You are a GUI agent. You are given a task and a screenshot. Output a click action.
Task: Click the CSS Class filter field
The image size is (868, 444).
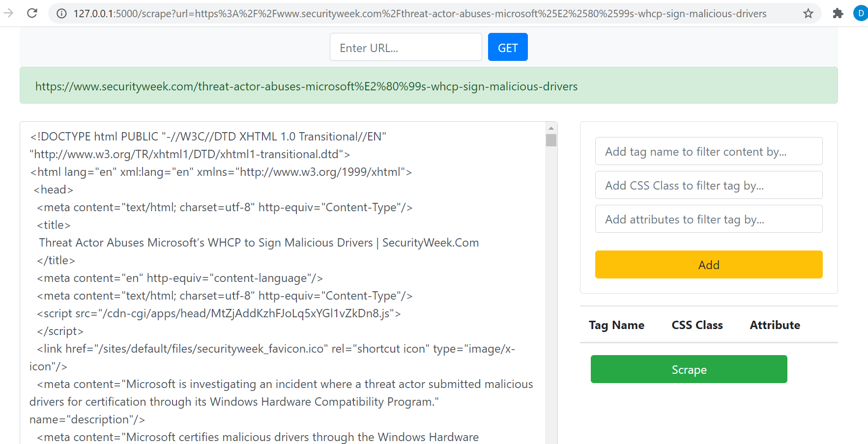709,185
